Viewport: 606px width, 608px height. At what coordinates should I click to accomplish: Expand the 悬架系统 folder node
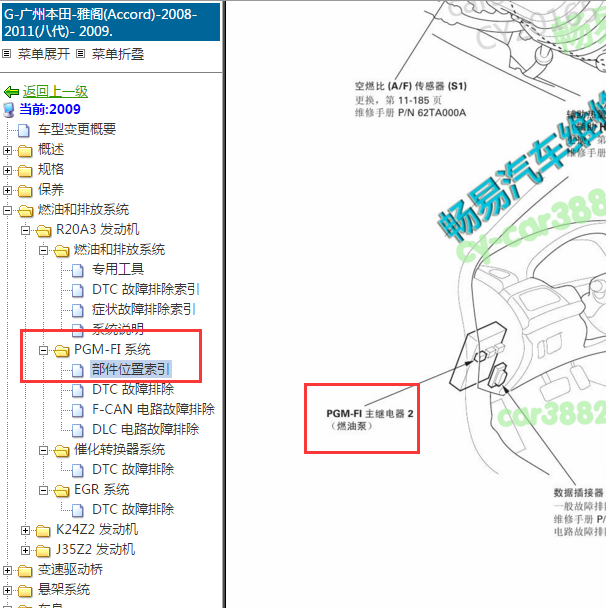(x=7, y=590)
